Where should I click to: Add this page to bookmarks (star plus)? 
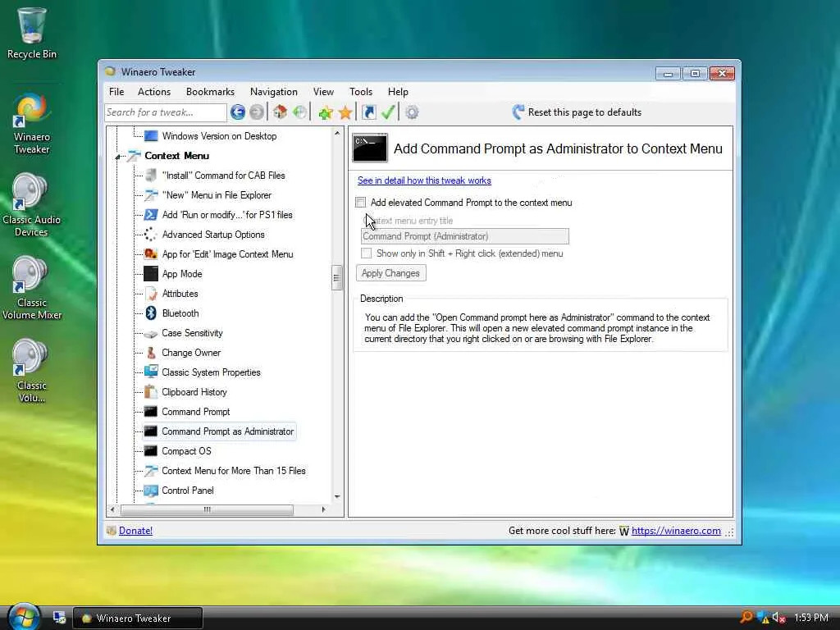[x=325, y=112]
